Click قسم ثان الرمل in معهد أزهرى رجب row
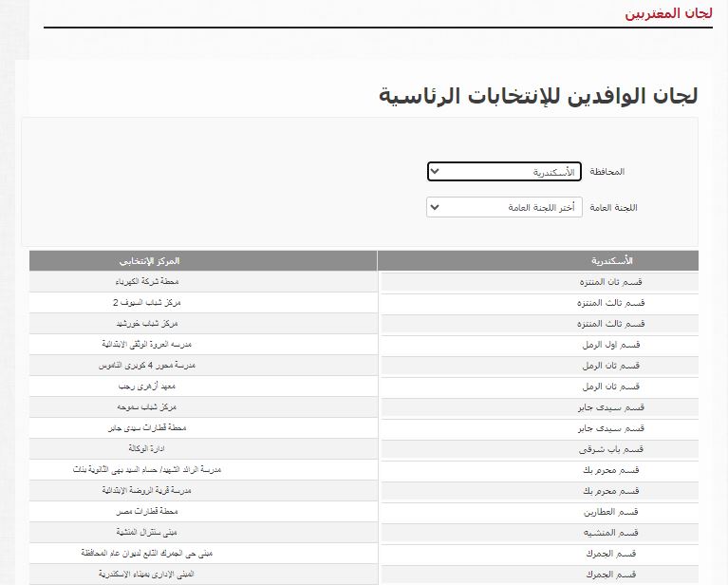Viewport: 728px width, 585px height. click(539, 387)
